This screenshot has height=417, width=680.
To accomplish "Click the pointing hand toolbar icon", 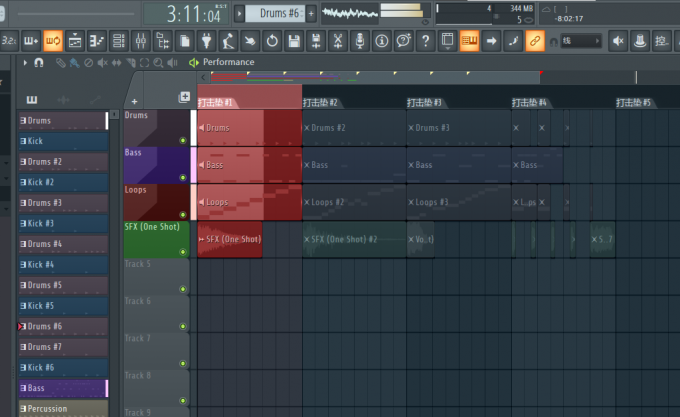I will coord(250,41).
